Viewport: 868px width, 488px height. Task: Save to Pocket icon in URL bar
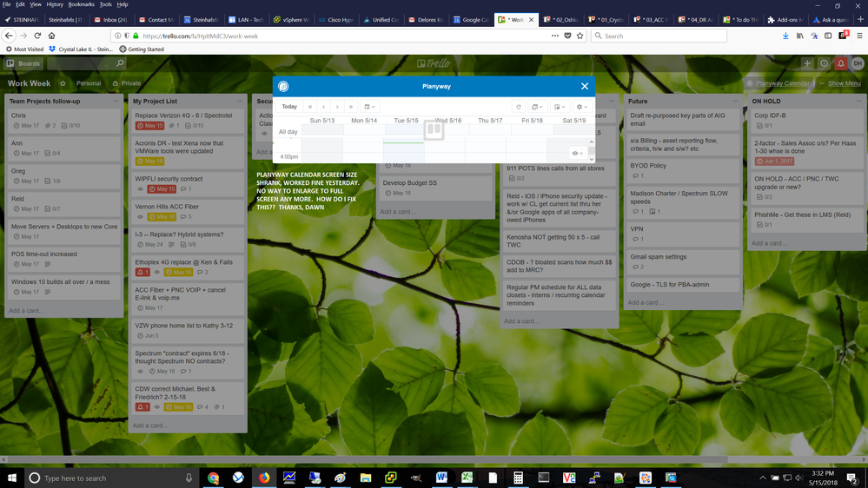click(567, 36)
